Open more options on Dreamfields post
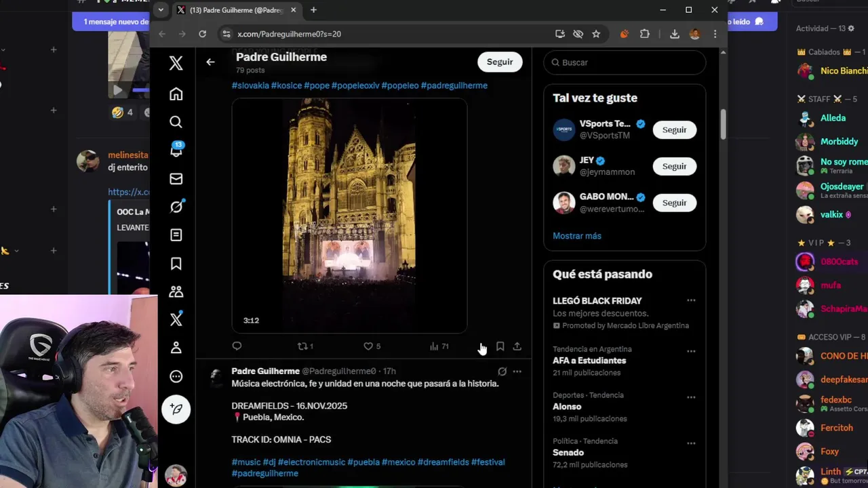 [517, 371]
